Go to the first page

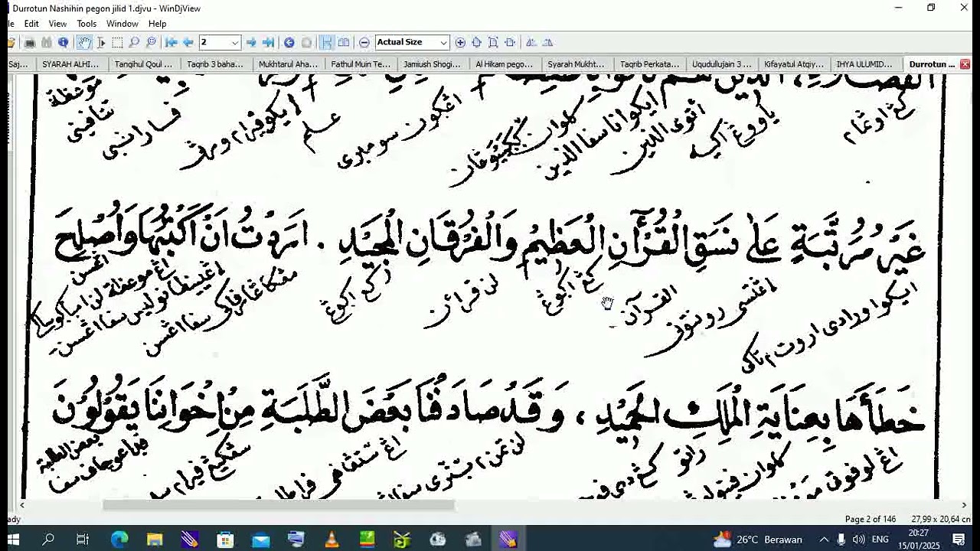point(171,42)
